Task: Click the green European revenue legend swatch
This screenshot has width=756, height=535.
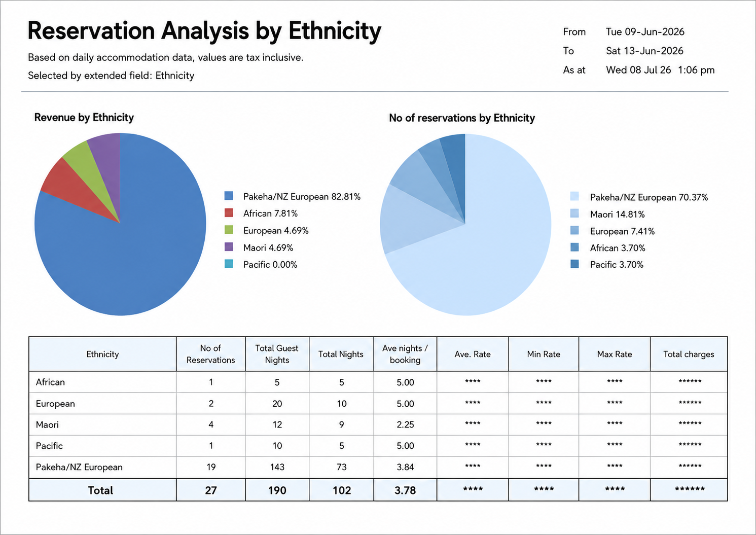Action: coord(229,230)
